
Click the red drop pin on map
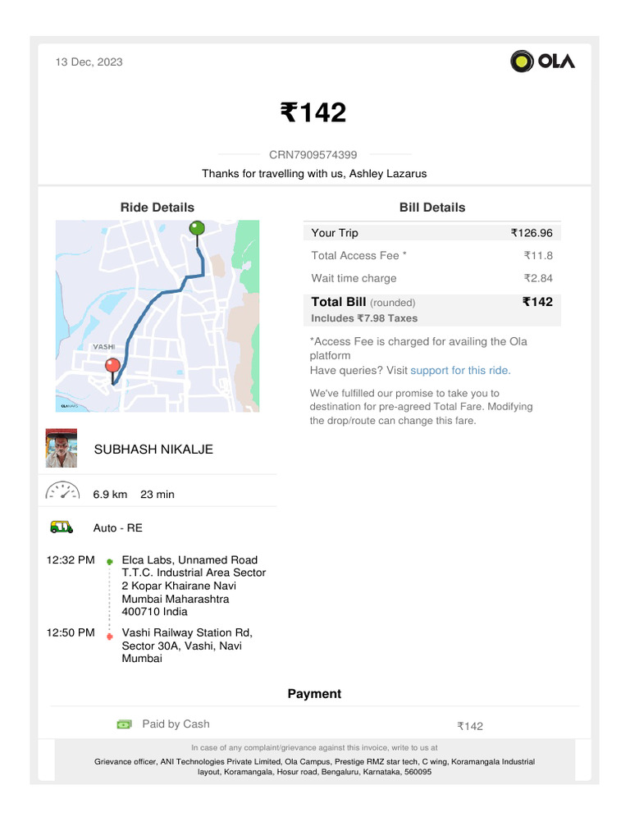[113, 366]
